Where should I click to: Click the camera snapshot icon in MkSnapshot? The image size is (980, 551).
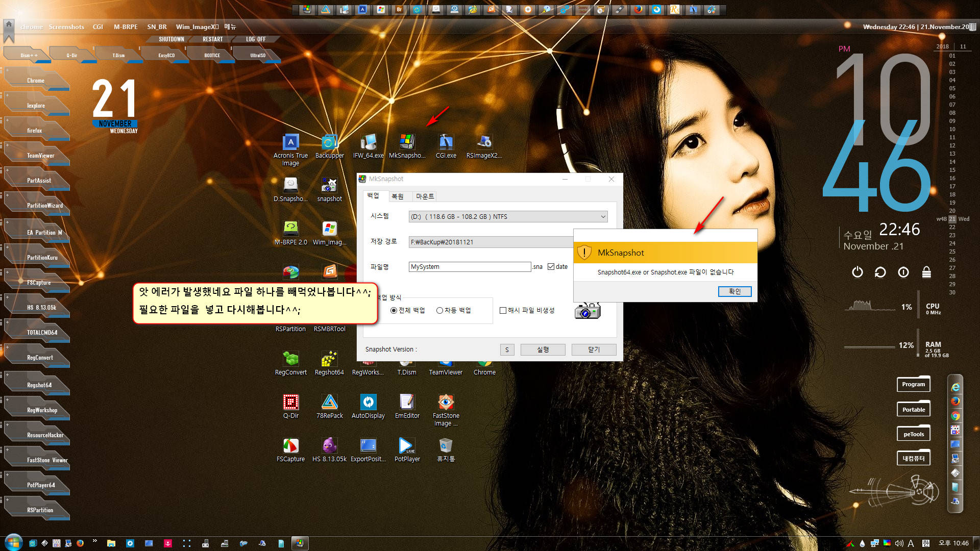(587, 311)
